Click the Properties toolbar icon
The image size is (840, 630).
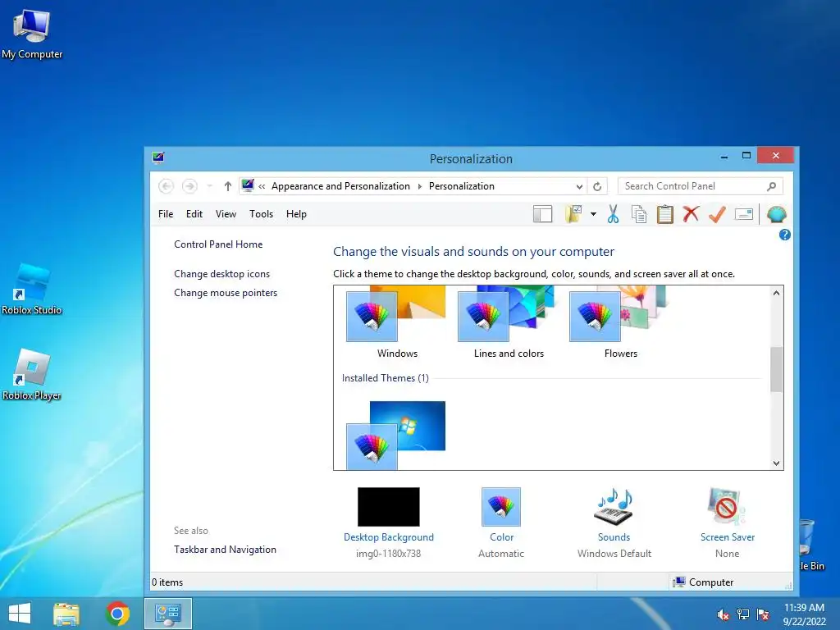tap(743, 214)
